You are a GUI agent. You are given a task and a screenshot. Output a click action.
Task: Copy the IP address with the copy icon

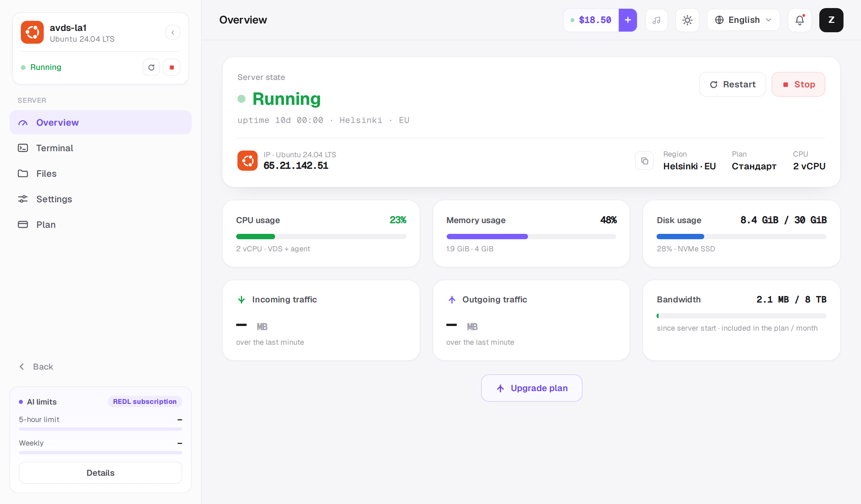[644, 161]
